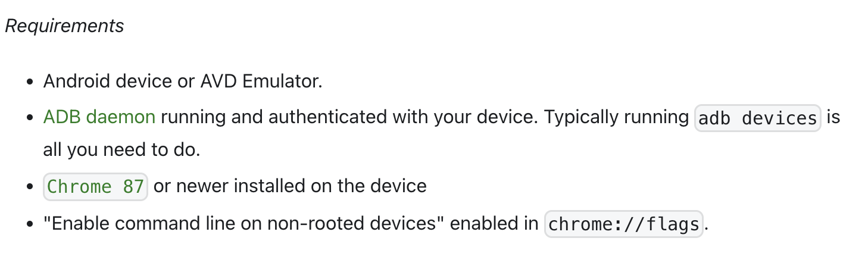
Task: Open the Chrome 87 link
Action: point(95,187)
